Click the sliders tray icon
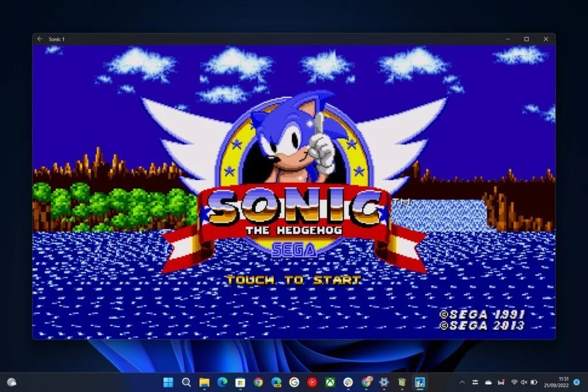Screen dimensions: 588x392 475,382
